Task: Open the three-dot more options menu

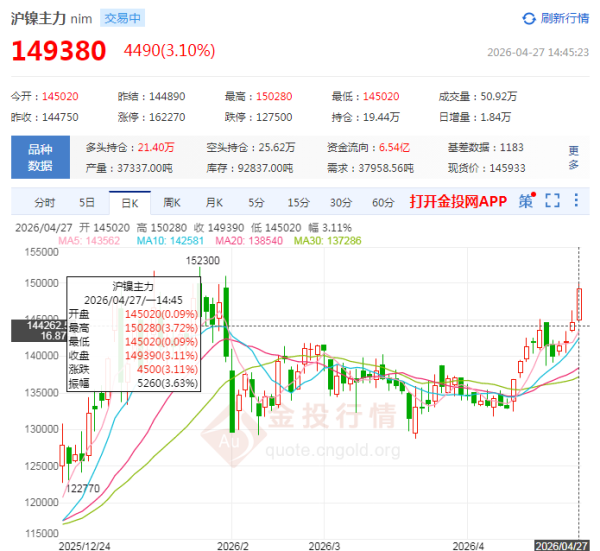Action: pyautogui.click(x=576, y=201)
